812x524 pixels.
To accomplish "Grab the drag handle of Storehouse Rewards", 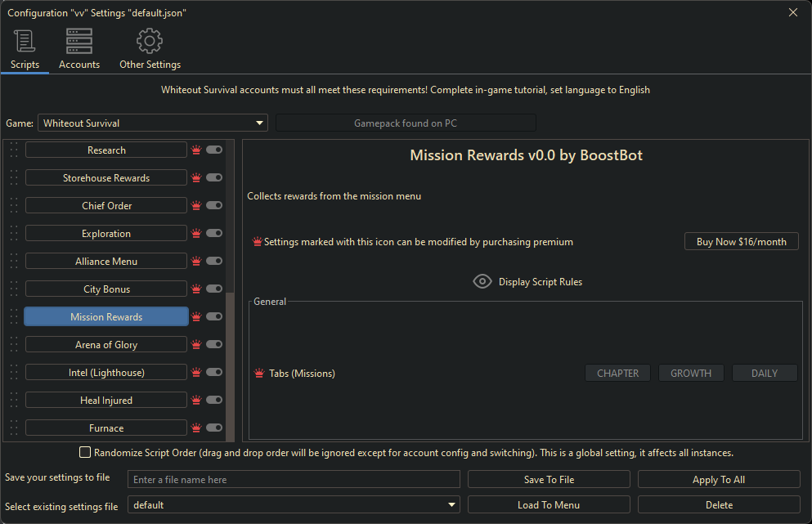I will (14, 177).
